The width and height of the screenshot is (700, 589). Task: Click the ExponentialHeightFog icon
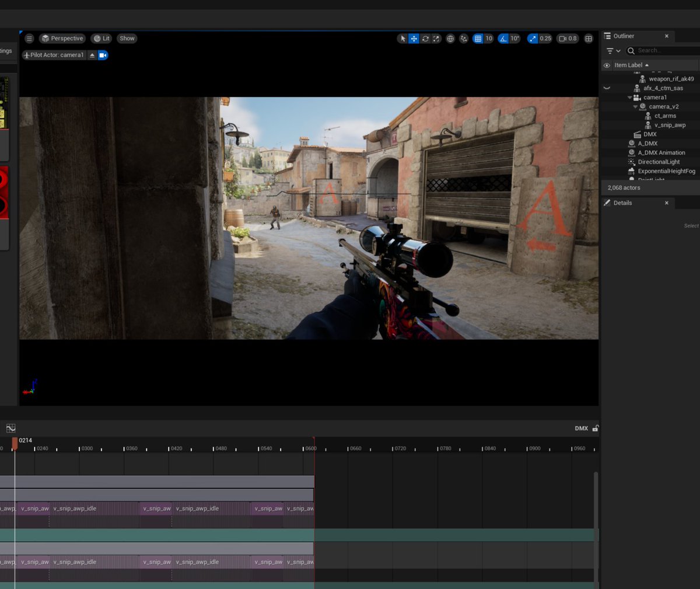pyautogui.click(x=631, y=172)
